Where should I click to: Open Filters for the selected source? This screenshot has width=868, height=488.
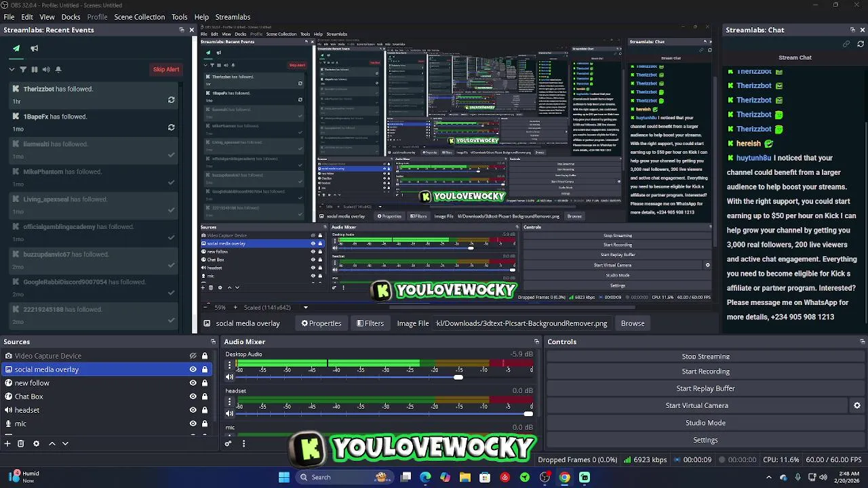(x=370, y=323)
